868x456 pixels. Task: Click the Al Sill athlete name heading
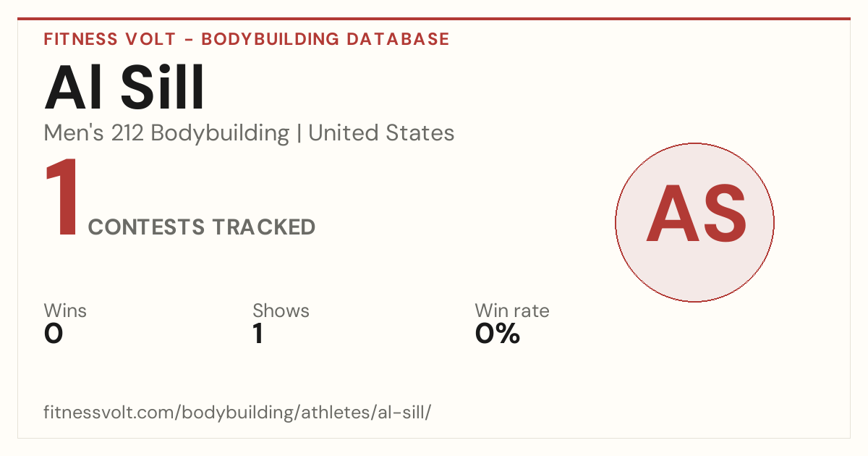(x=124, y=88)
